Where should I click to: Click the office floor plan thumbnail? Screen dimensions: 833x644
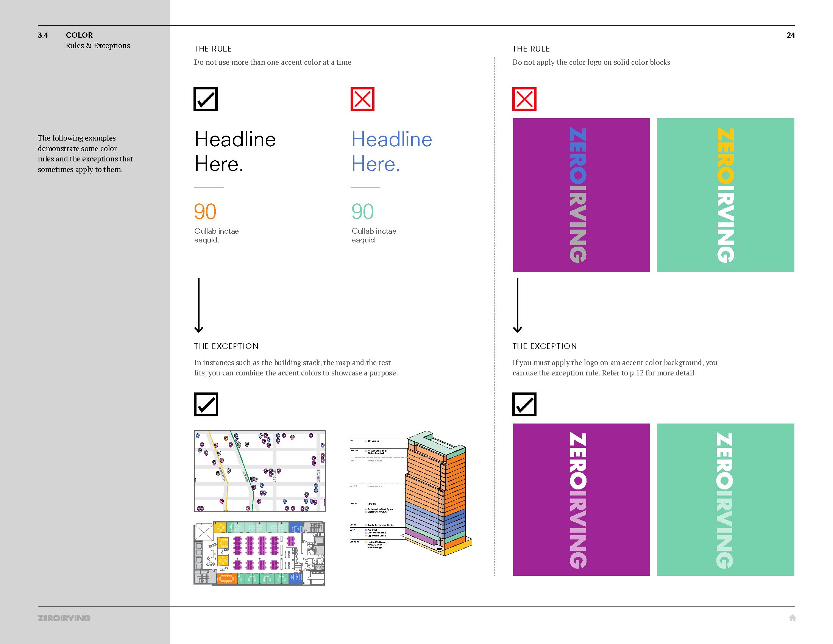click(260, 553)
